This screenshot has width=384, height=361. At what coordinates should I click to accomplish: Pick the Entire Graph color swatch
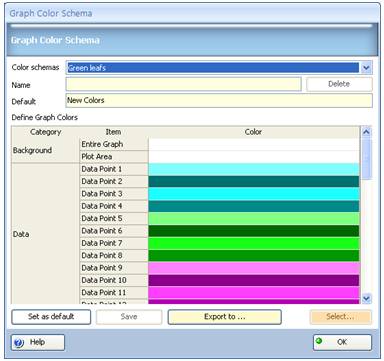254,144
